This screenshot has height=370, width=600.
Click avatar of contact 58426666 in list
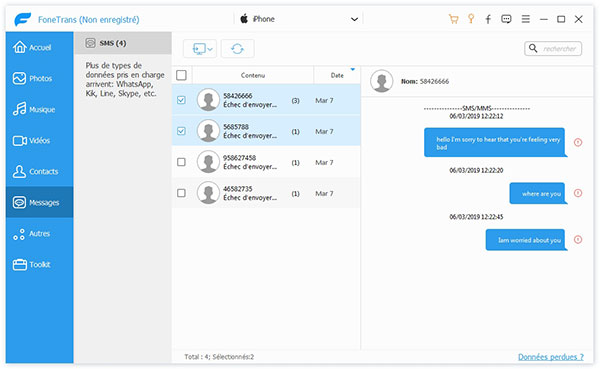point(208,100)
